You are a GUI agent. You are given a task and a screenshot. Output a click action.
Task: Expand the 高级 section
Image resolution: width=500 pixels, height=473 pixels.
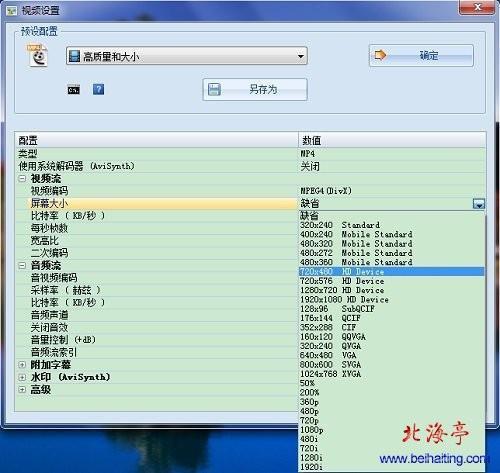22,390
